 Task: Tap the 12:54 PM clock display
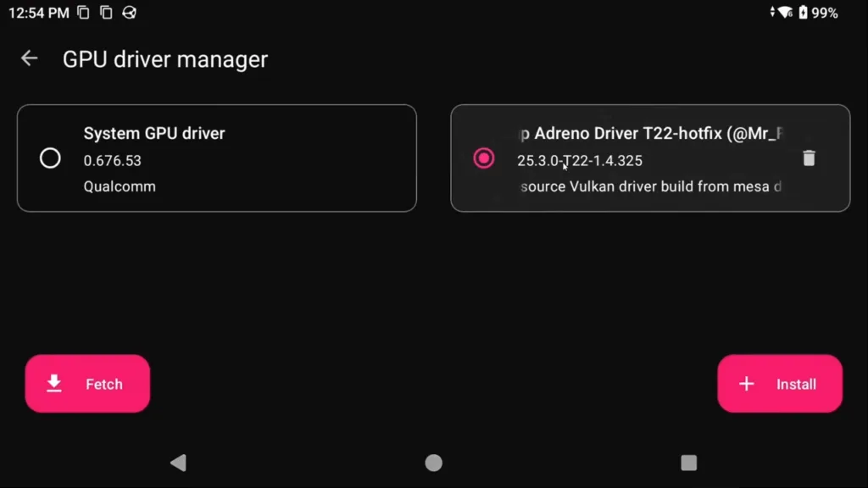pos(37,13)
